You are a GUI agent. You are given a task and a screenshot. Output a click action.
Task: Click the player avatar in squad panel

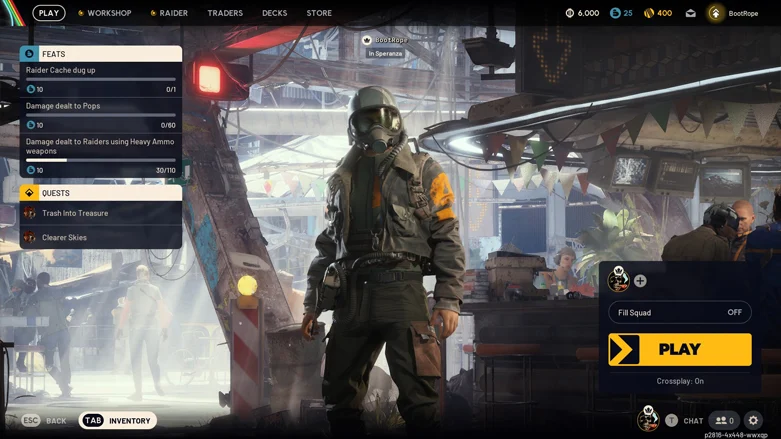(x=619, y=280)
